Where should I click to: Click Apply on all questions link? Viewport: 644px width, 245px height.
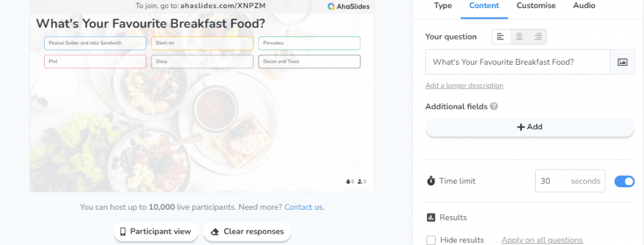(542, 240)
